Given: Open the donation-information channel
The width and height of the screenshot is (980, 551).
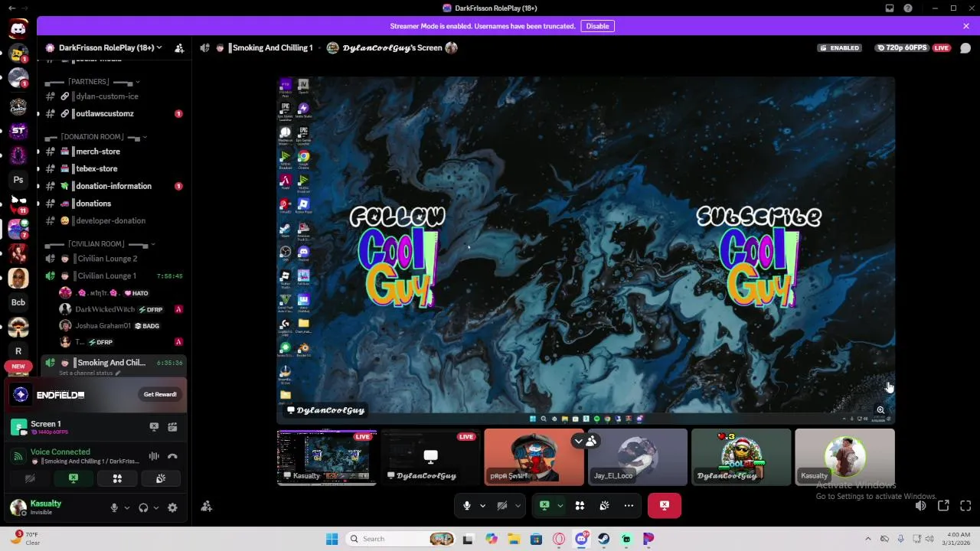Looking at the screenshot, I should pyautogui.click(x=114, y=186).
